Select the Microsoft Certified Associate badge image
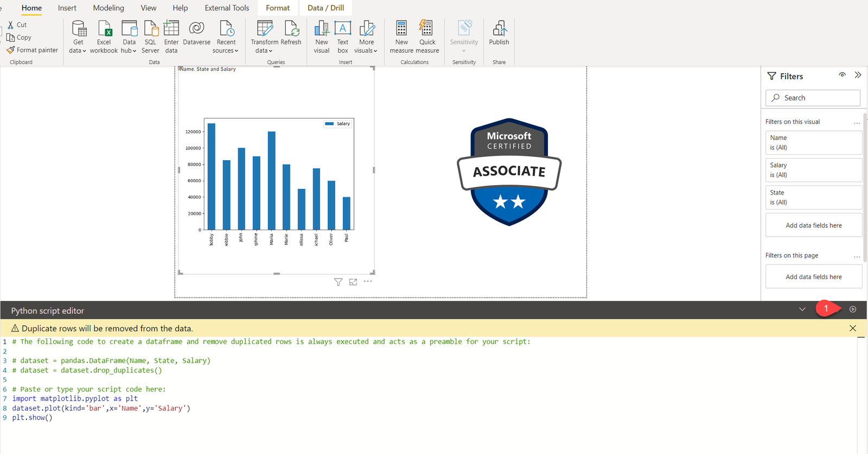Screen dimensions: 868x454 point(509,172)
